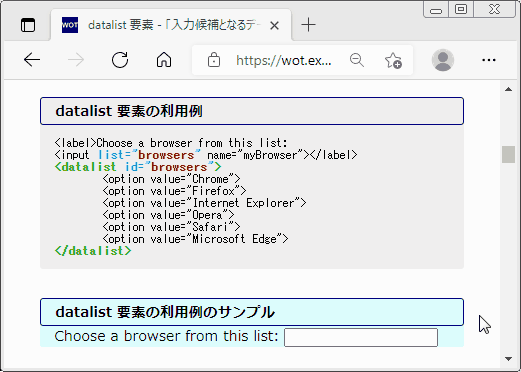Image resolution: width=521 pixels, height=372 pixels.
Task: Click the address bar URL text
Action: point(284,61)
